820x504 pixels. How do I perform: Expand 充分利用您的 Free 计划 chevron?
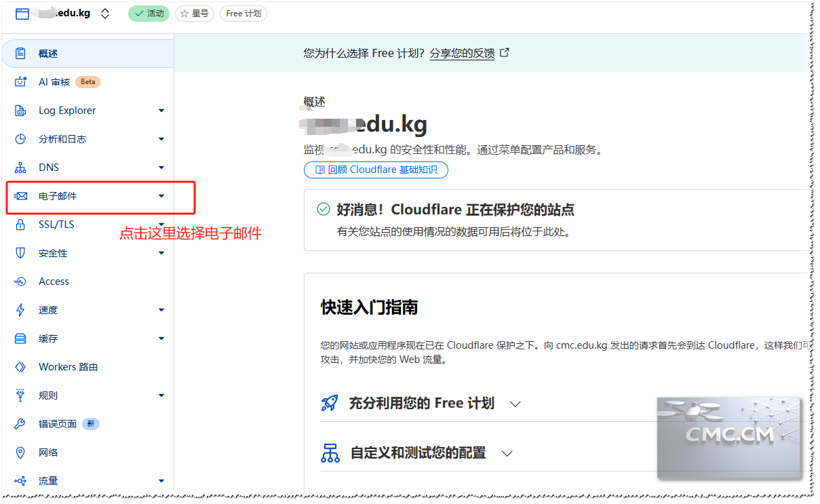coord(515,404)
